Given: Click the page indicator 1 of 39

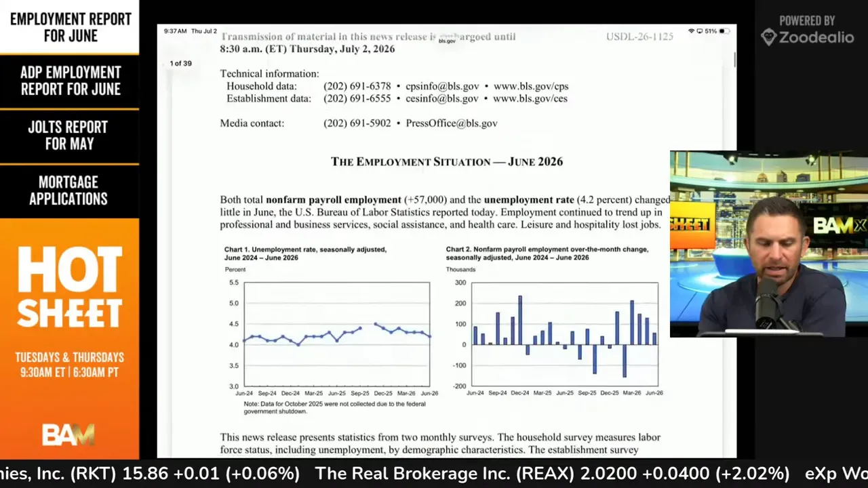Looking at the screenshot, I should coord(180,63).
